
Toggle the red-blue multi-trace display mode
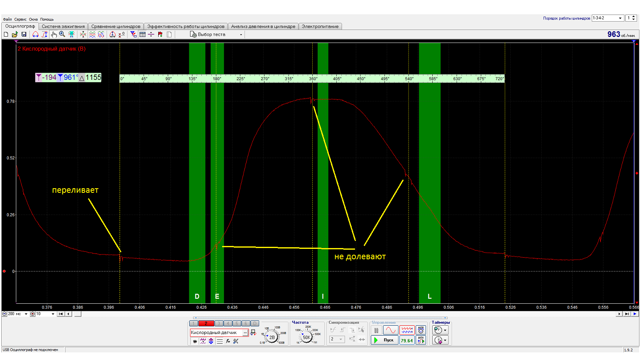point(407,330)
